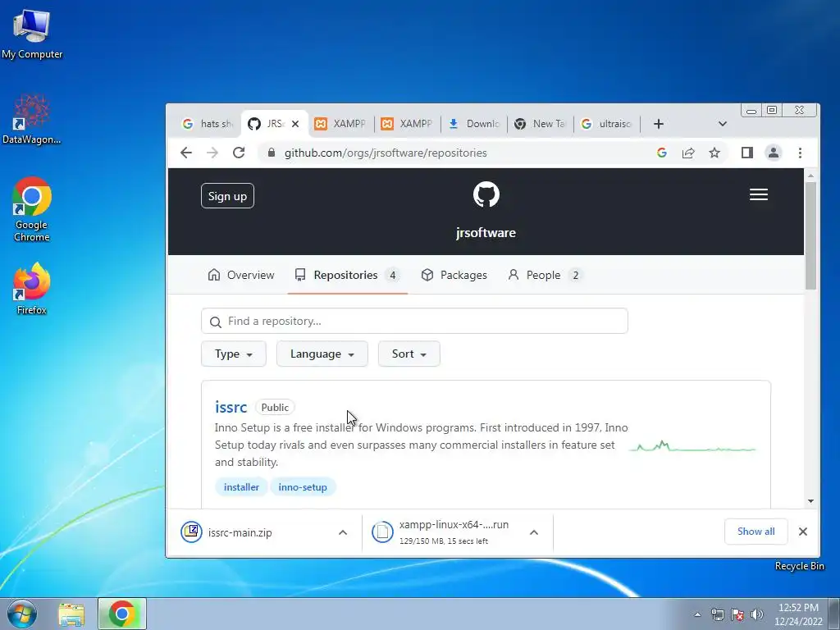Click issrc activity sparkline graph

click(x=692, y=446)
